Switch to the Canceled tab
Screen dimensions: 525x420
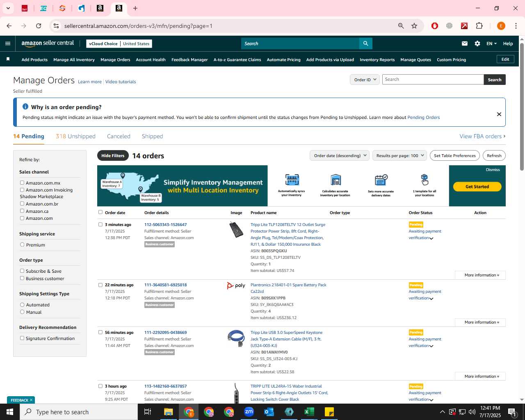[x=119, y=136]
